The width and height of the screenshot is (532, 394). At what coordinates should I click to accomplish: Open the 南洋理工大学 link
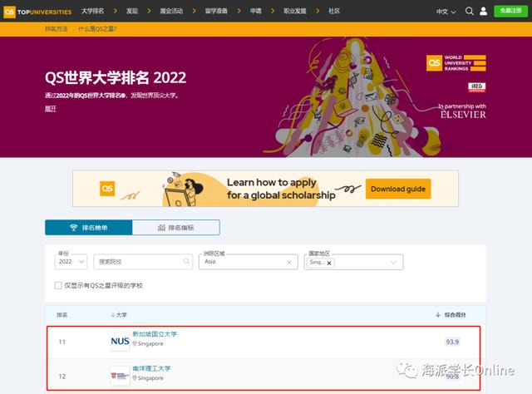coord(151,368)
